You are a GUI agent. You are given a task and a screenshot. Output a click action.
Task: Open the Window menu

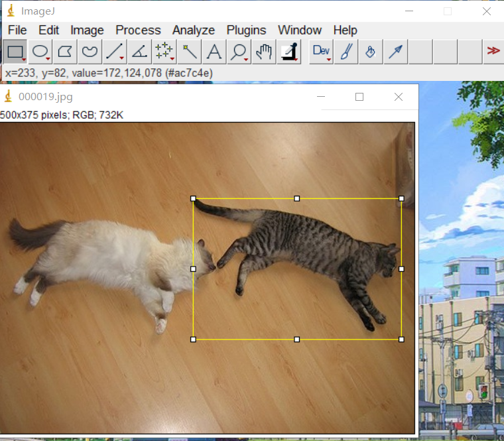300,31
